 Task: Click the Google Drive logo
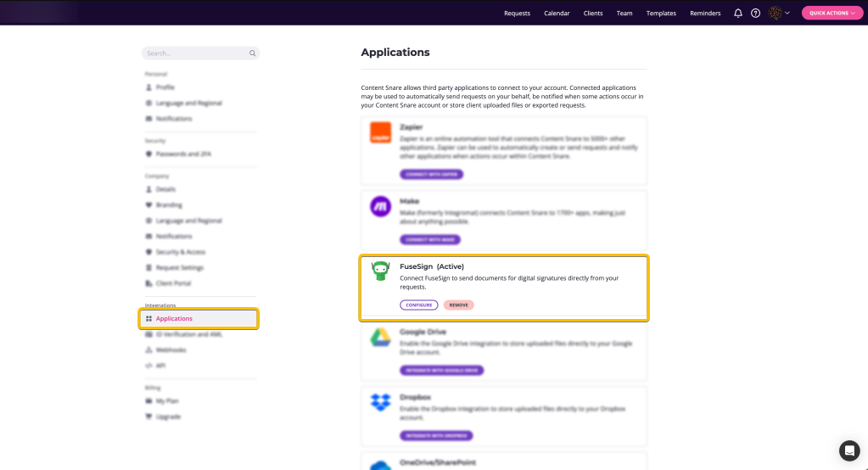(x=380, y=337)
